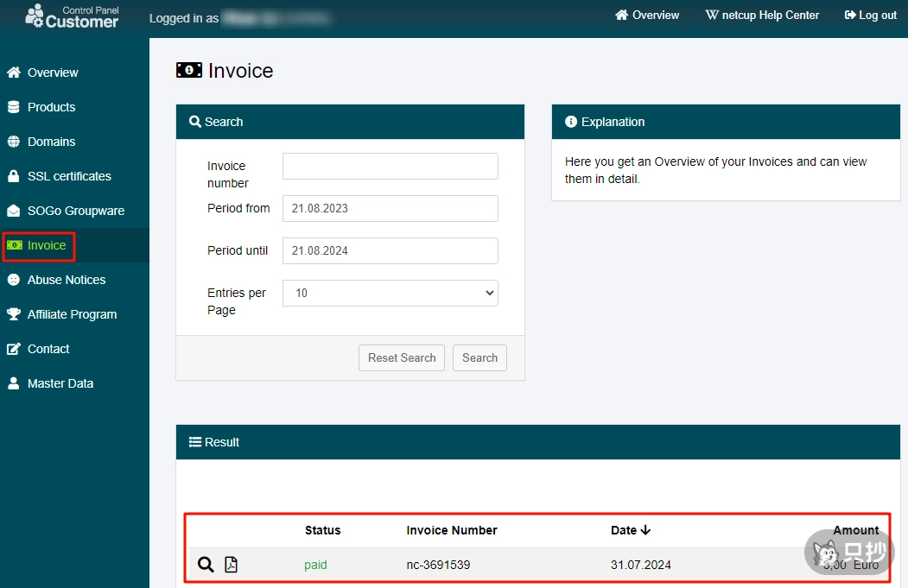Click the magnifier icon for invoice nc-3691539
908x588 pixels.
pyautogui.click(x=206, y=565)
